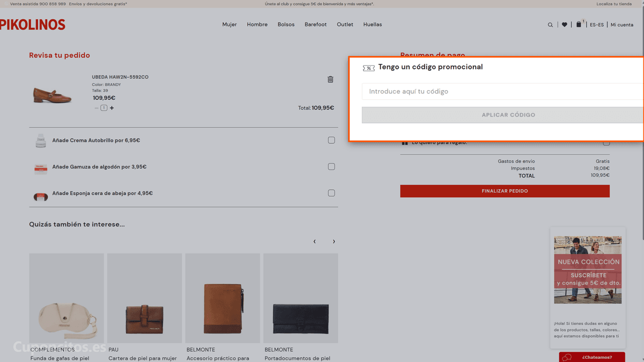This screenshot has height=362, width=644.
Task: Check Añade Gamuza de algodón checkbox
Action: pos(331,167)
